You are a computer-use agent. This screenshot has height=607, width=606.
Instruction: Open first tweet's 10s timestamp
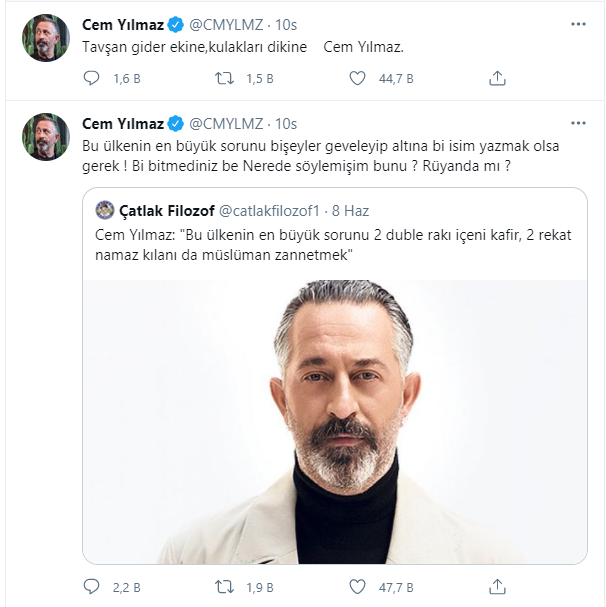(286, 25)
